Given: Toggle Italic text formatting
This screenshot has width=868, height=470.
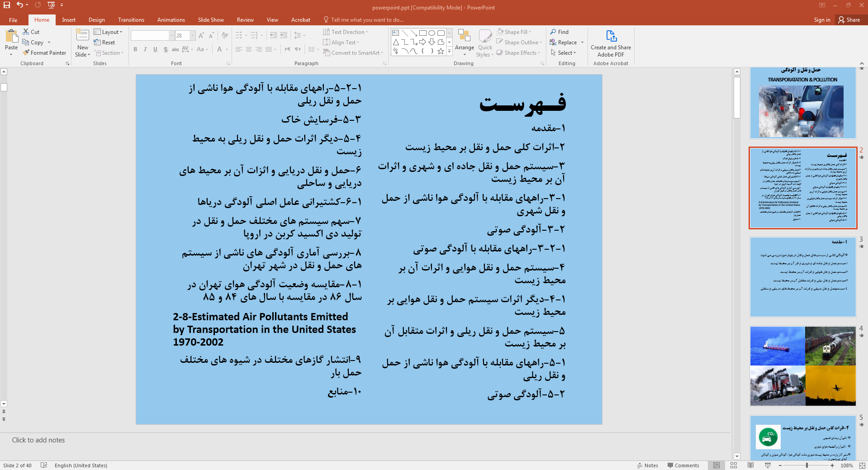Looking at the screenshot, I should pyautogui.click(x=145, y=49).
